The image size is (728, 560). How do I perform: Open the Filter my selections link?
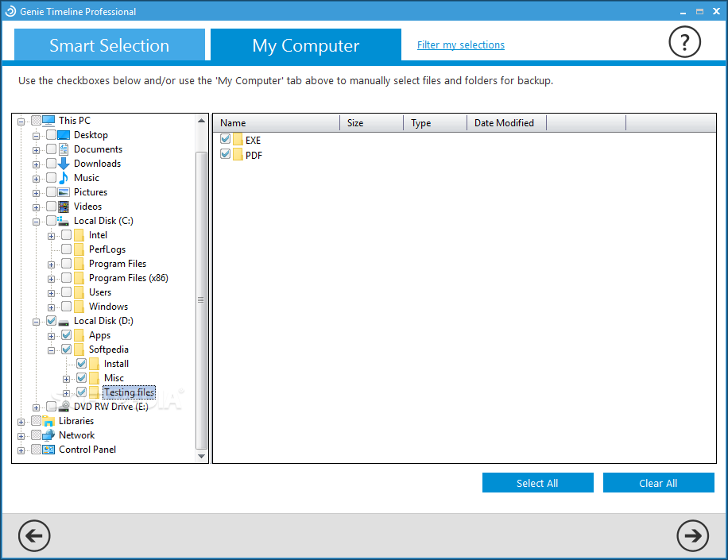coord(461,45)
